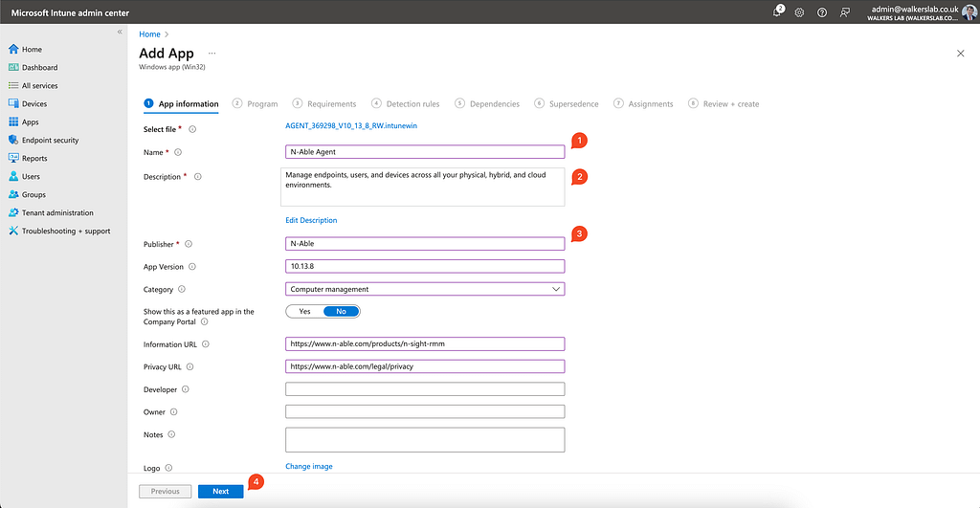This screenshot has height=508, width=980.
Task: Open Troubleshooting + support in sidebar
Action: [x=65, y=232]
